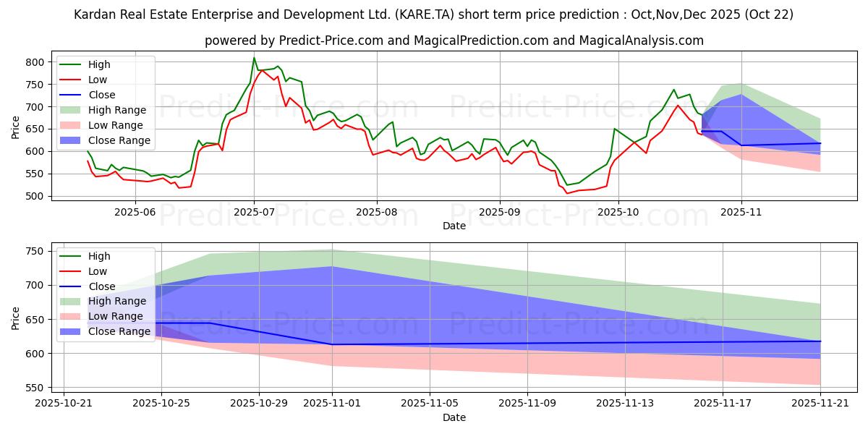The width and height of the screenshot is (868, 434).
Task: Select the Close Range label in top chart legend
Action: (x=119, y=140)
